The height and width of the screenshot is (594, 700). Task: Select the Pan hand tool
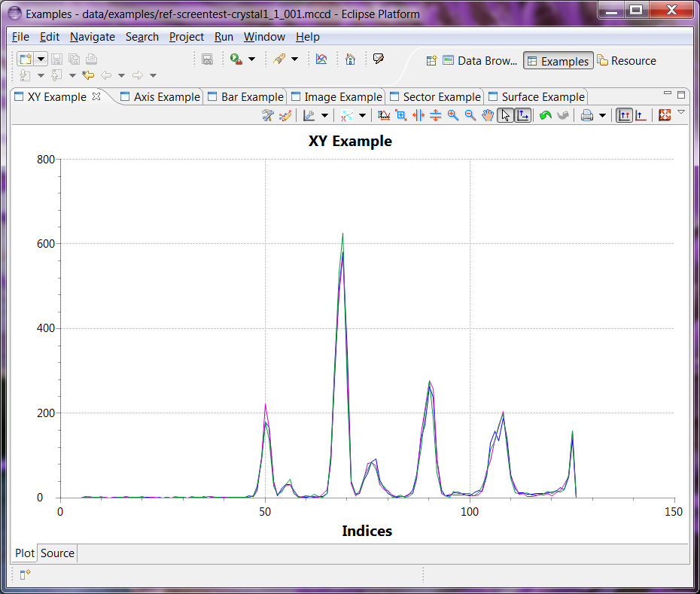click(488, 115)
